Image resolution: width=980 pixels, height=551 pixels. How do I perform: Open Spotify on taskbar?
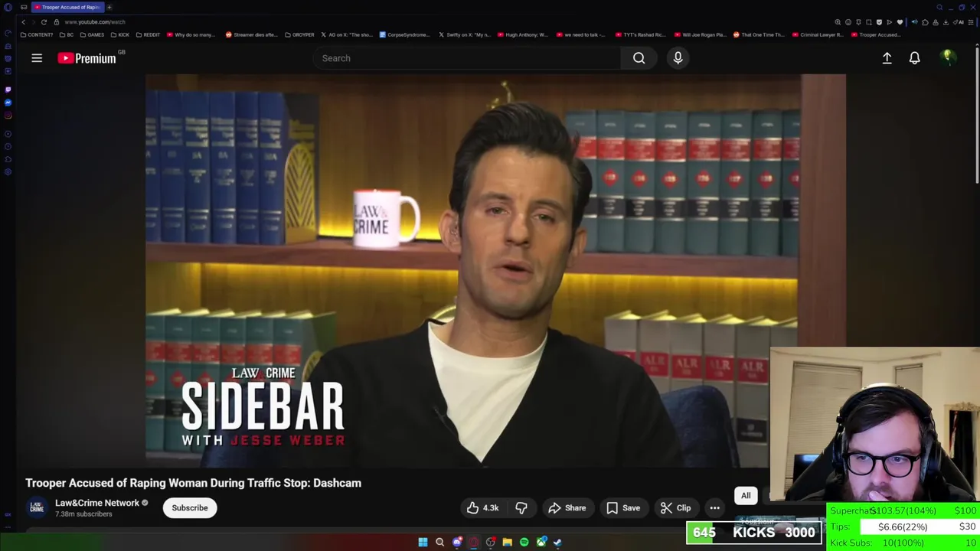(x=524, y=542)
